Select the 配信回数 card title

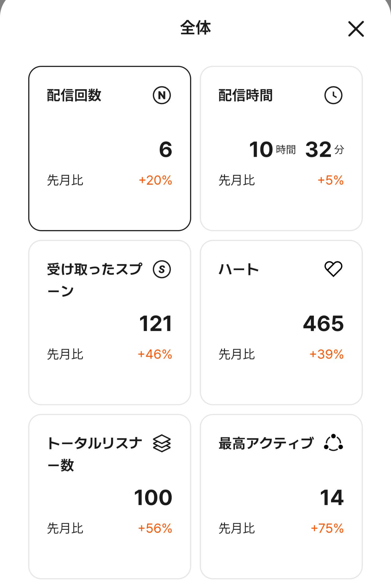(x=74, y=95)
